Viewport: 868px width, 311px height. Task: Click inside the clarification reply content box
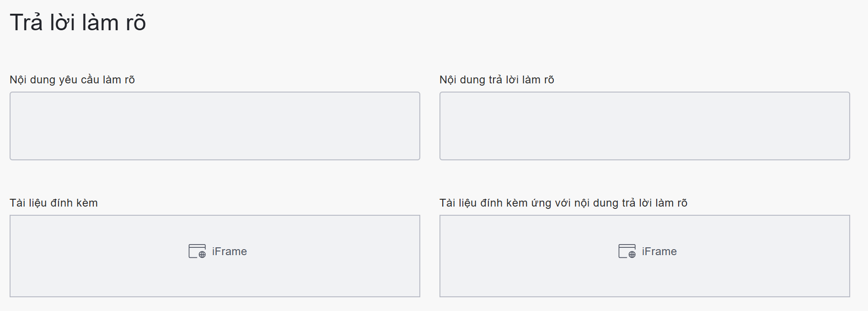(645, 126)
